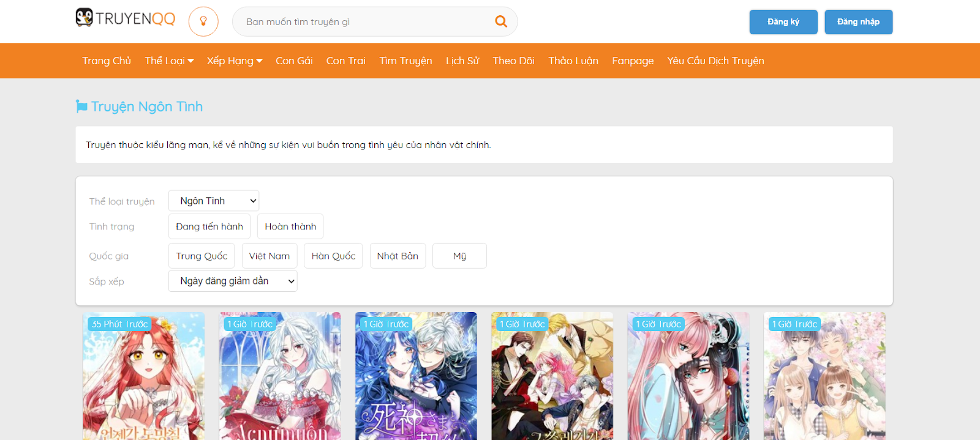This screenshot has width=980, height=440.
Task: Select Trung Quốc country filter
Action: click(x=202, y=256)
